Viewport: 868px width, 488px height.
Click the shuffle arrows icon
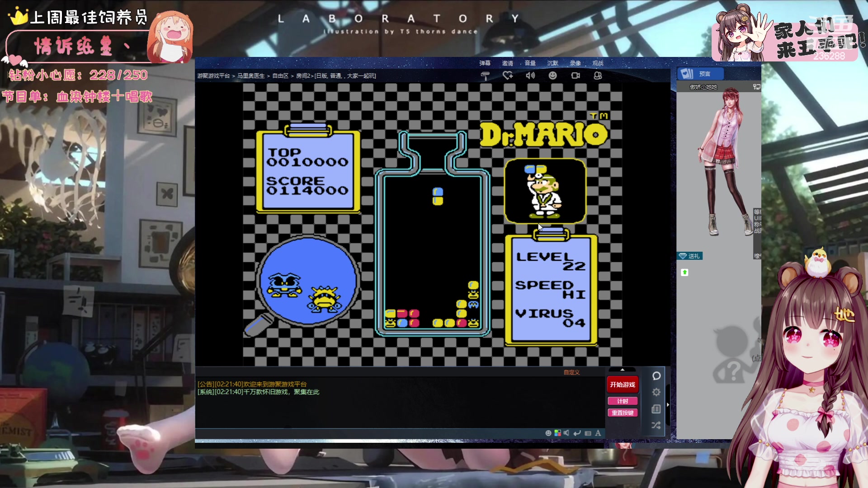coord(656,425)
